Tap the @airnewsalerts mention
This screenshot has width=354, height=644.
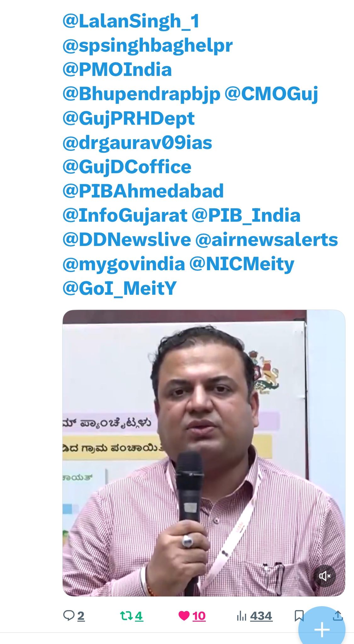click(x=267, y=240)
